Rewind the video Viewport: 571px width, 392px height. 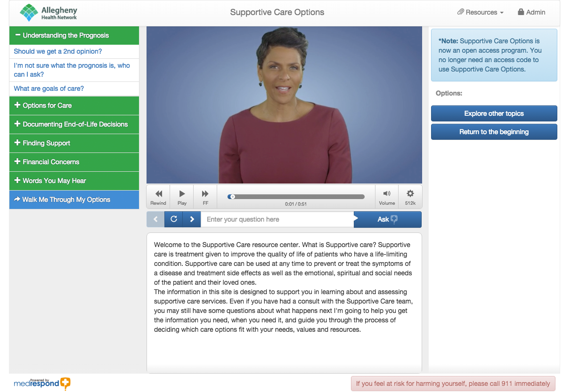[158, 197]
